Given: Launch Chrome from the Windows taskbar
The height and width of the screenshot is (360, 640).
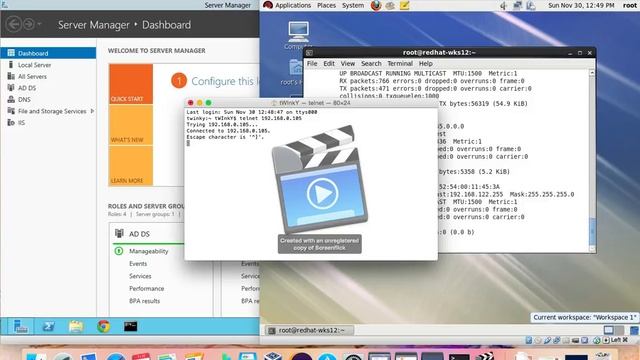Looking at the screenshot, I should coord(104,327).
